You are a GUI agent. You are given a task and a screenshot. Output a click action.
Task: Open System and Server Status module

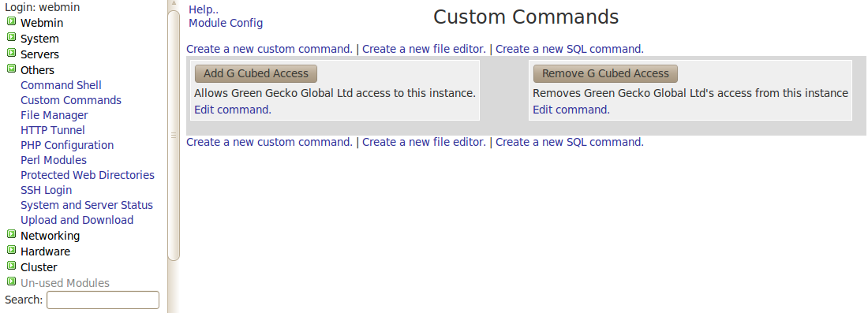click(x=86, y=205)
